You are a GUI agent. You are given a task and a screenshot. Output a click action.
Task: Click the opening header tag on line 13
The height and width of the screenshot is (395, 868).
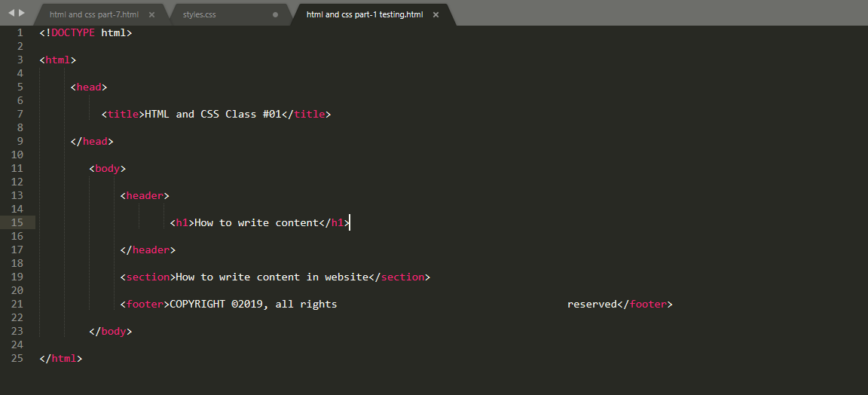pyautogui.click(x=145, y=195)
